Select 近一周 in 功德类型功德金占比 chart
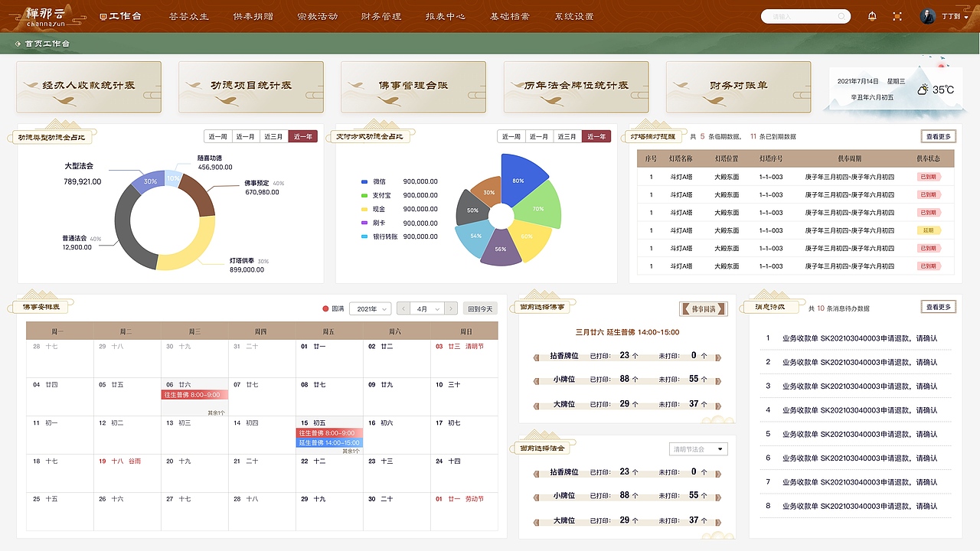The image size is (980, 551). 218,136
